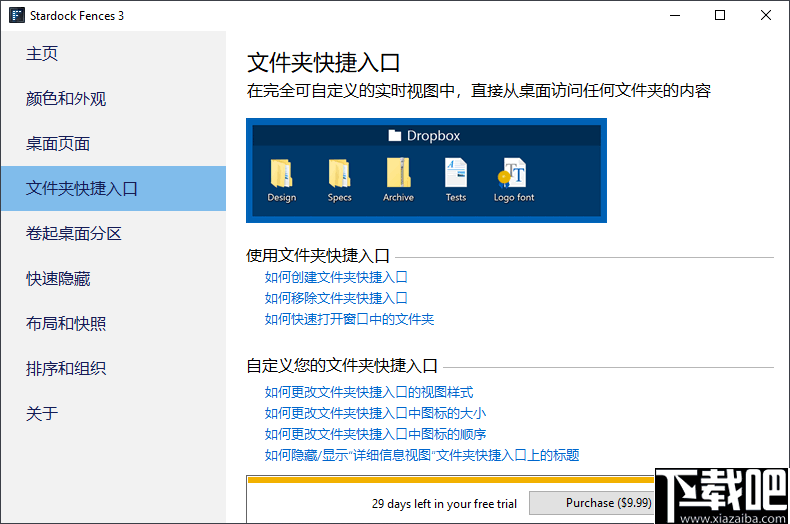Click the 自定义您的文件夹快捷入口 section heading

pyautogui.click(x=342, y=366)
